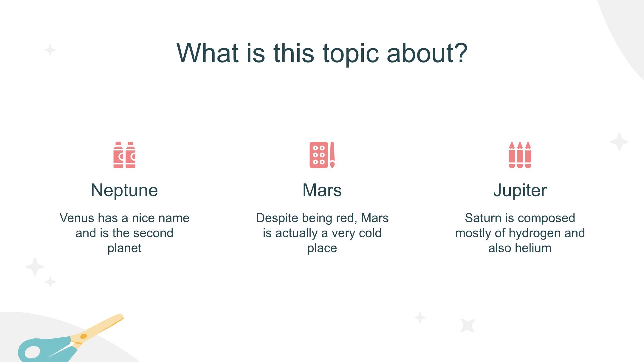
Task: Click the three crayons icon above Jupiter
Action: (520, 155)
